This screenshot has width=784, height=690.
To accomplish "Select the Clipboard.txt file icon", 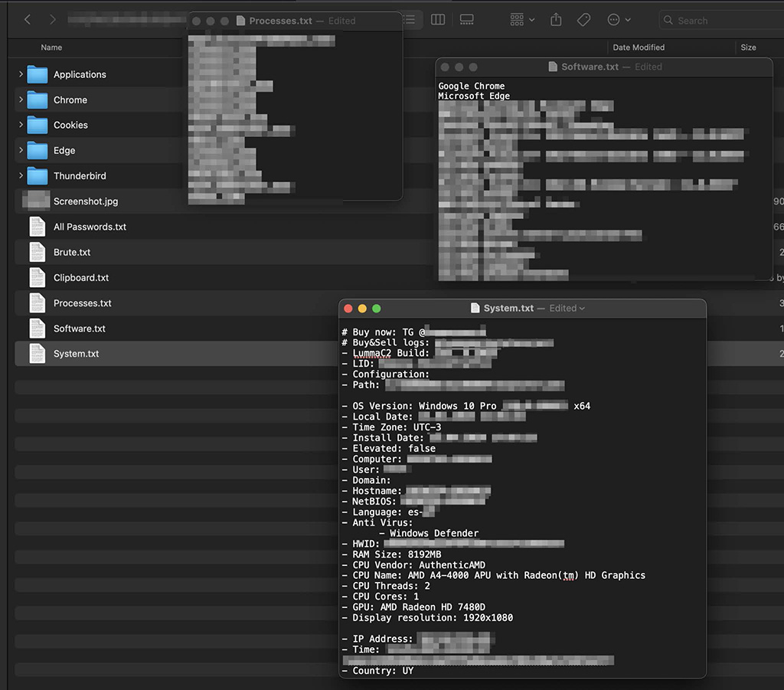I will click(x=37, y=277).
